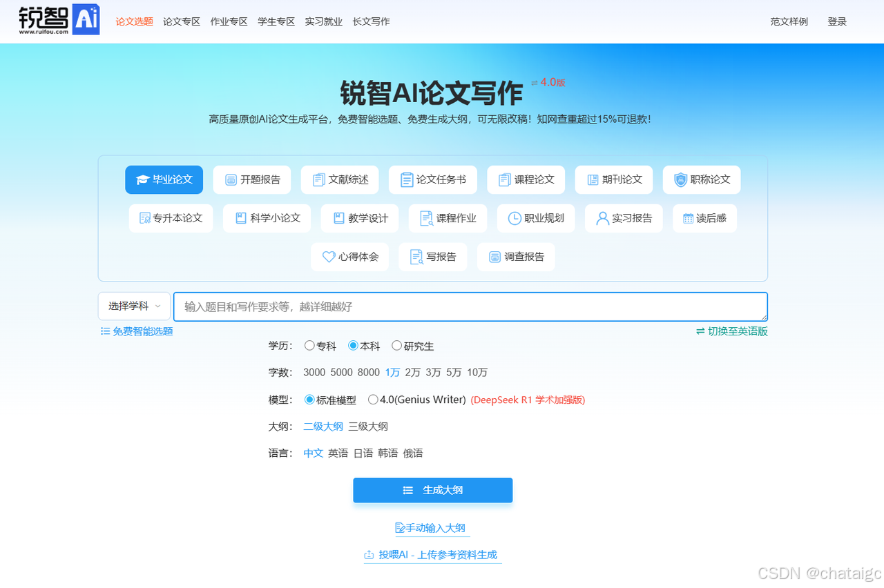Click the book icon beside 科学小论文
The image size is (884, 588).
(x=241, y=218)
